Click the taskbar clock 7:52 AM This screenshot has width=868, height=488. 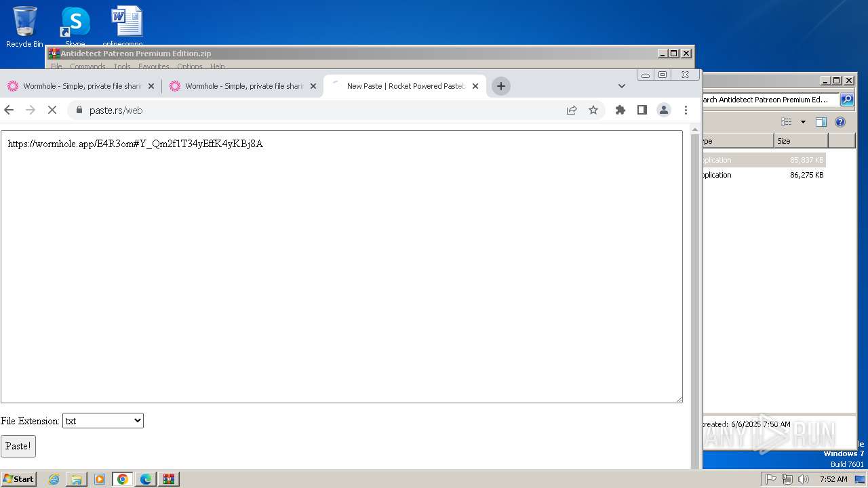coord(833,479)
